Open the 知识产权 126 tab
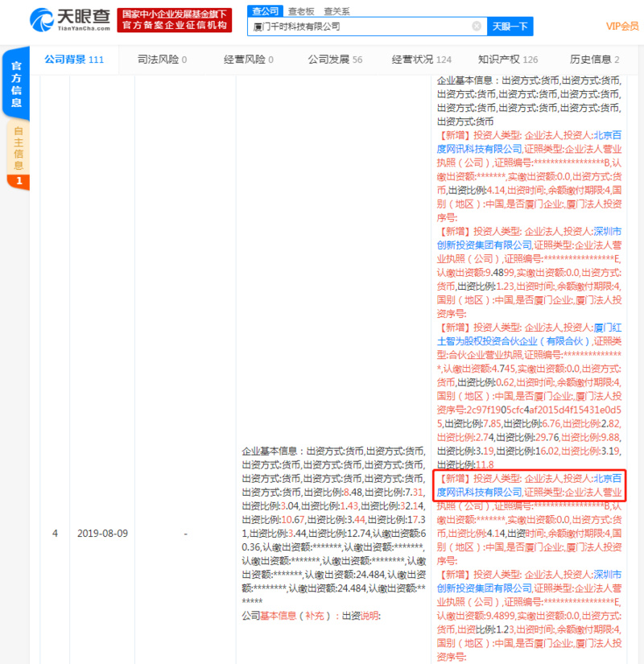 (x=508, y=60)
